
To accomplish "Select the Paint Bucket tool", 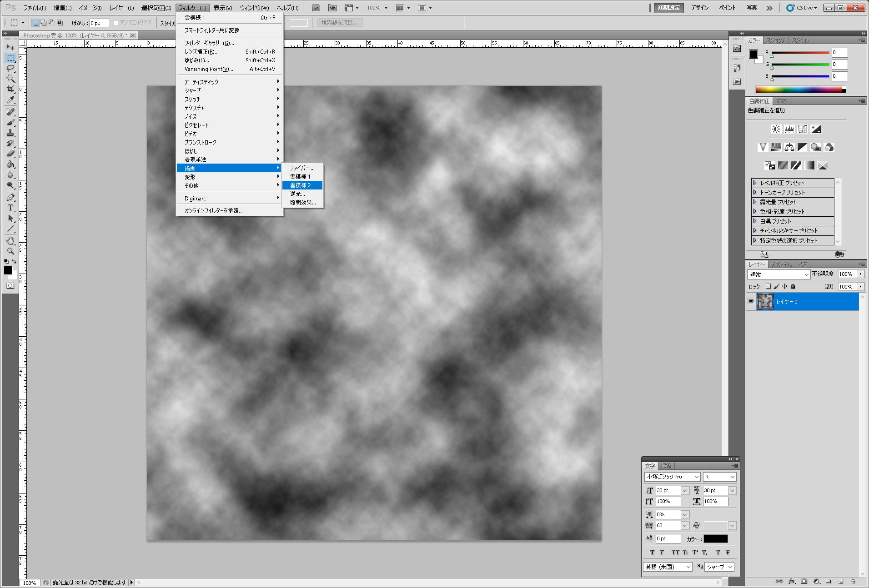I will pyautogui.click(x=10, y=164).
